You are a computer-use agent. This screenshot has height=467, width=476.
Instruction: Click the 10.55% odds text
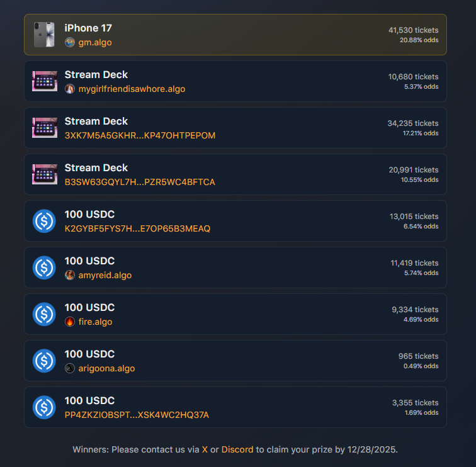[x=419, y=180]
